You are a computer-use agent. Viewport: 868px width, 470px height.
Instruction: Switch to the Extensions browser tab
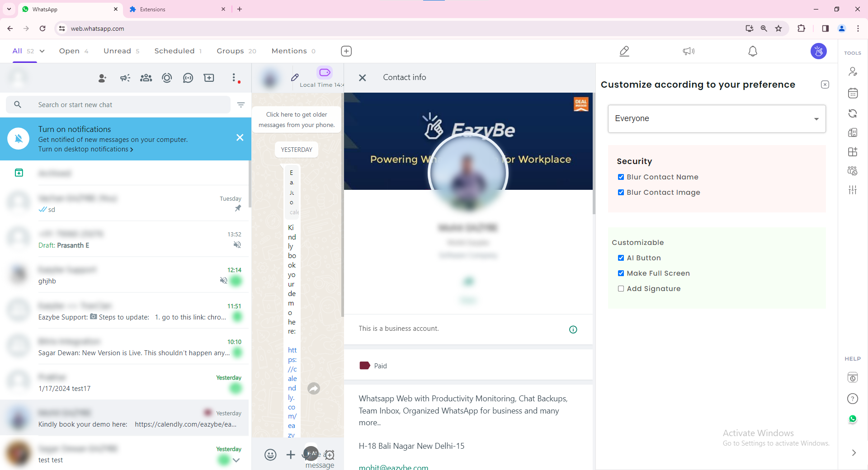177,9
